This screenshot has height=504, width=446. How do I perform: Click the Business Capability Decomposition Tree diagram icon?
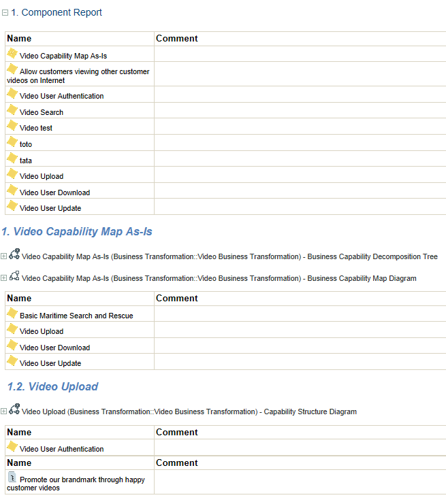[x=14, y=255]
